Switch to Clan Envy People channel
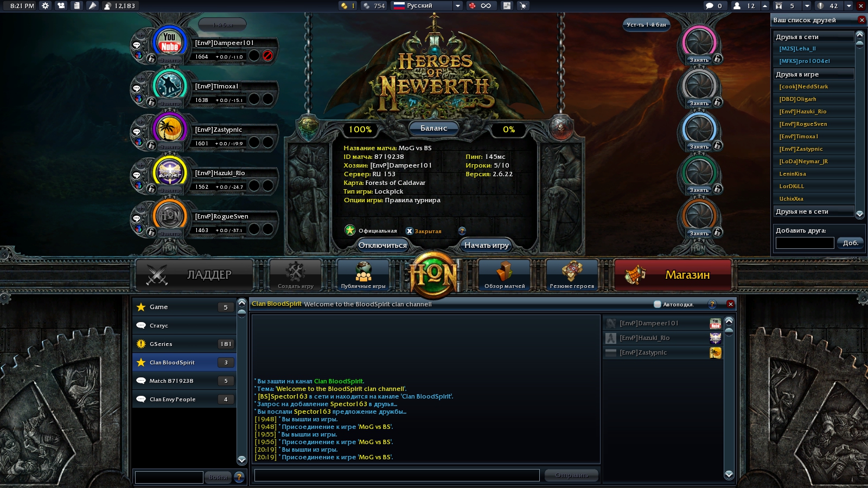Viewport: 868px width, 488px height. (184, 399)
